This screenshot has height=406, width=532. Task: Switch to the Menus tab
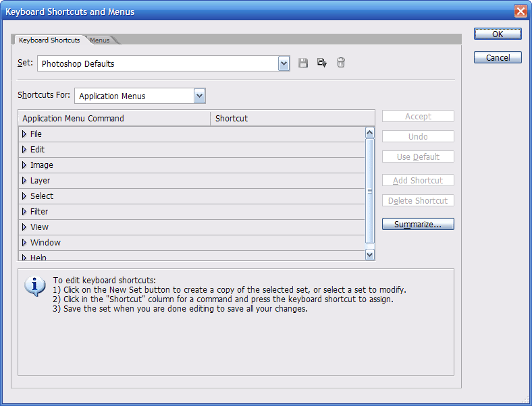point(100,40)
